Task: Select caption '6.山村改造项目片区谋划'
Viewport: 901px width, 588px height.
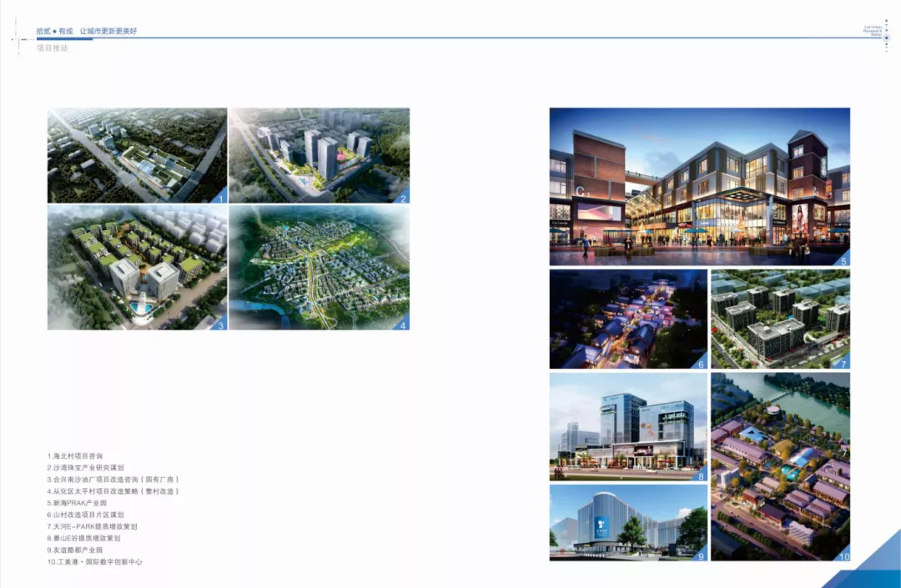Action: pyautogui.click(x=86, y=515)
